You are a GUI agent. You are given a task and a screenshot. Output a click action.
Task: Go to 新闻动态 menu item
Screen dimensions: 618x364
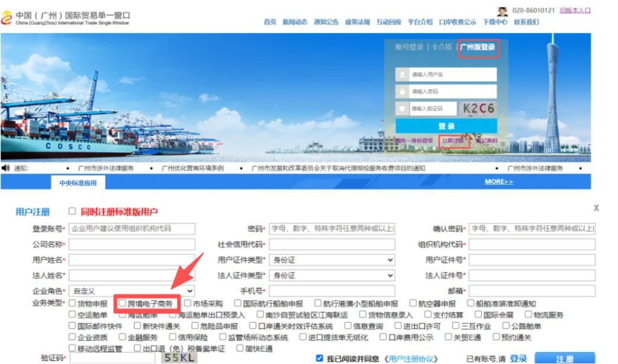point(295,22)
